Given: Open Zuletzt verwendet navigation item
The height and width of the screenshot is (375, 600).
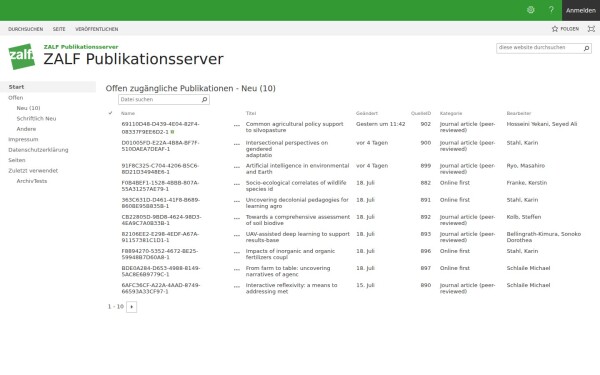Looking at the screenshot, I should click(33, 171).
